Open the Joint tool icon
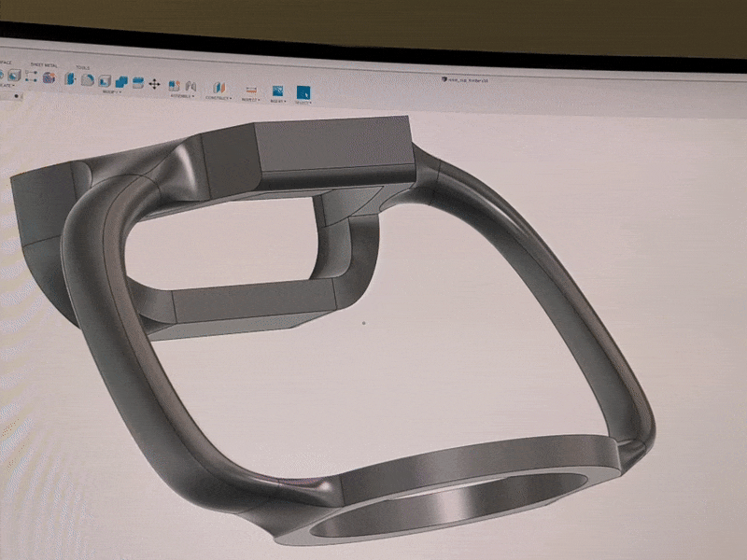 [190, 86]
